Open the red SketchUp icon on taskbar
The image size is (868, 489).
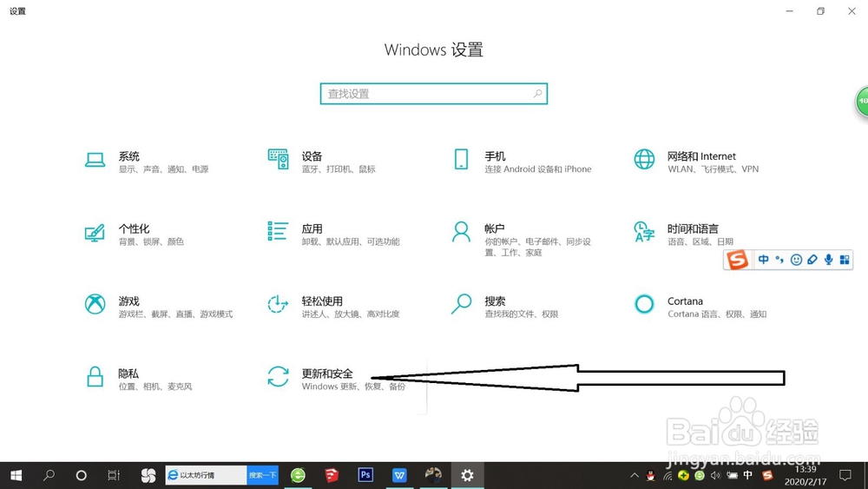(332, 475)
